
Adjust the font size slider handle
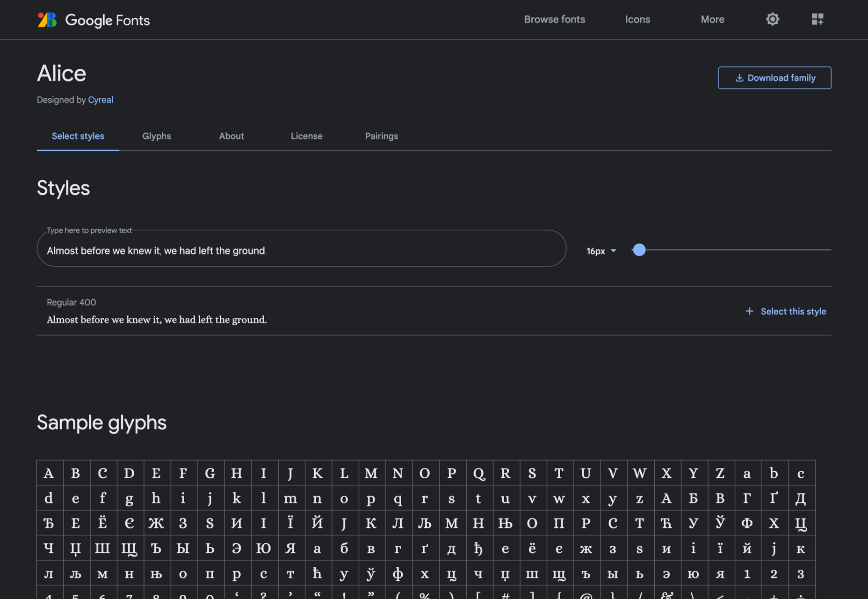point(639,250)
